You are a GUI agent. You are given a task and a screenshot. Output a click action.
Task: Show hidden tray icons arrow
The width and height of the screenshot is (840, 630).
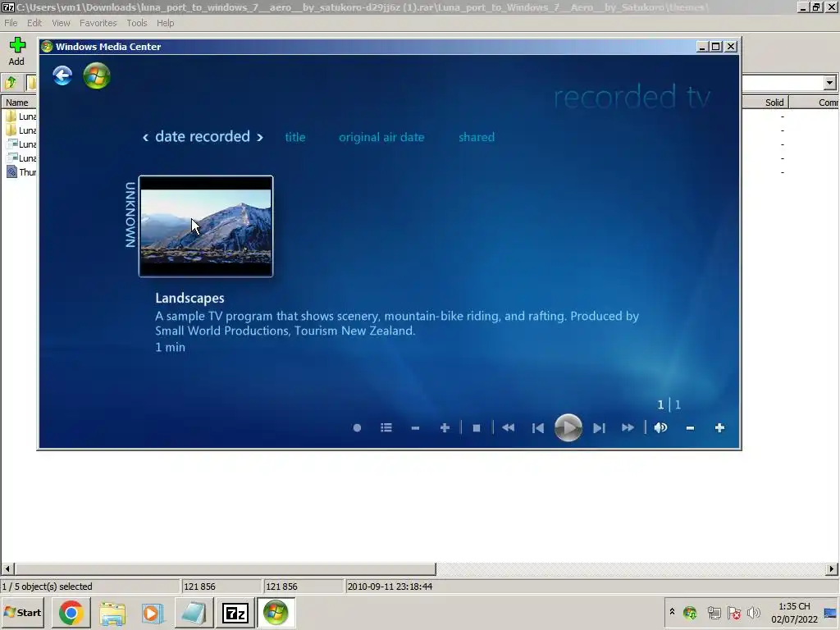pos(672,612)
